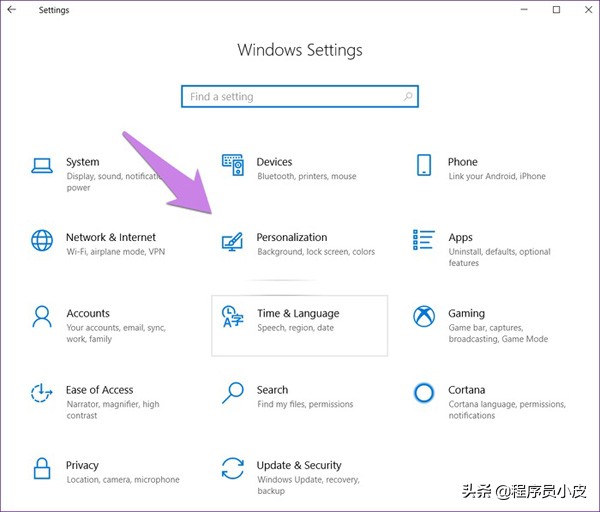Open the Cortana title
600x512 pixels.
coord(467,390)
